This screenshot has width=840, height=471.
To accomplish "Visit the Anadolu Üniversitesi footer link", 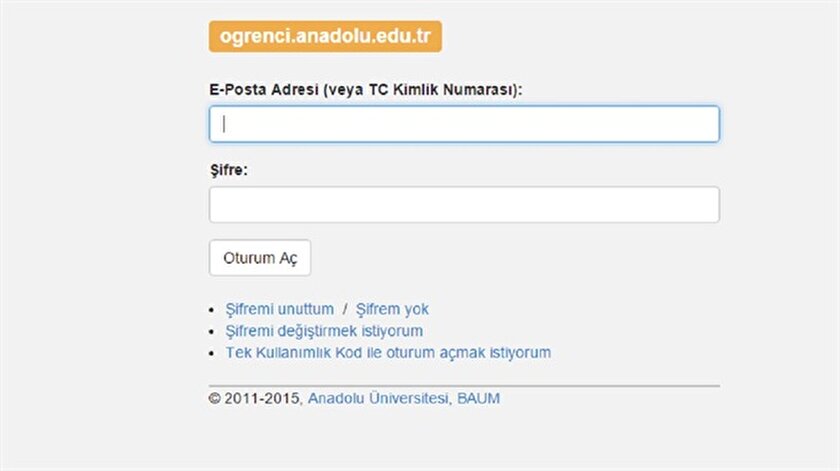I will pyautogui.click(x=379, y=398).
